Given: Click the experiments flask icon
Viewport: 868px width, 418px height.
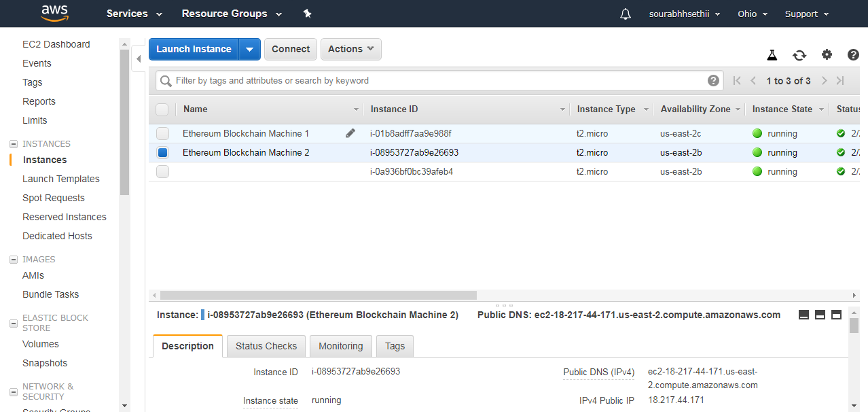Looking at the screenshot, I should point(772,54).
